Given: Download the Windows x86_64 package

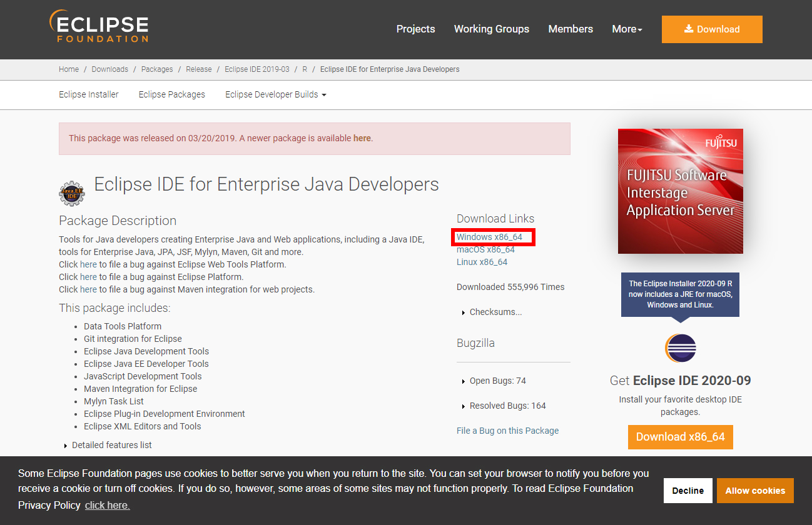Looking at the screenshot, I should pos(489,237).
